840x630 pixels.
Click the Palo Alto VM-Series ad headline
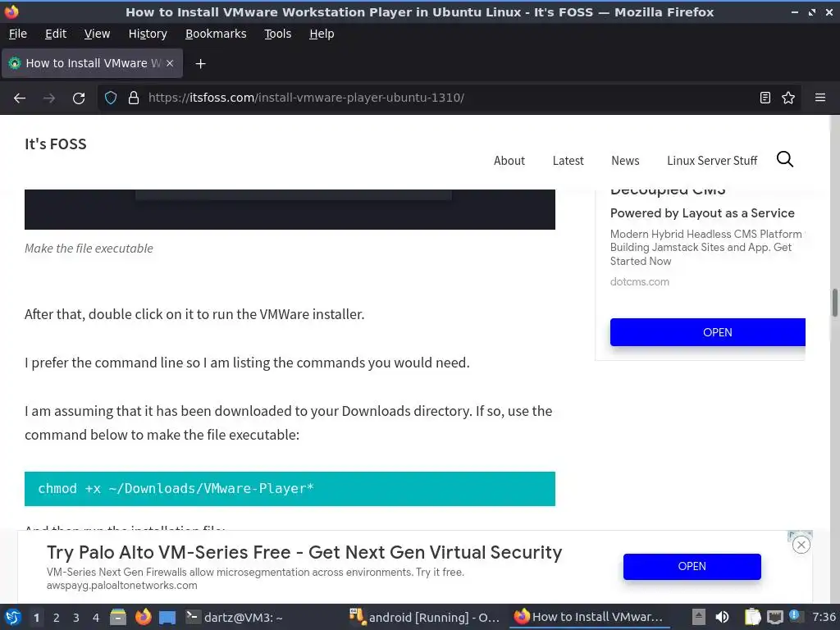tap(304, 552)
